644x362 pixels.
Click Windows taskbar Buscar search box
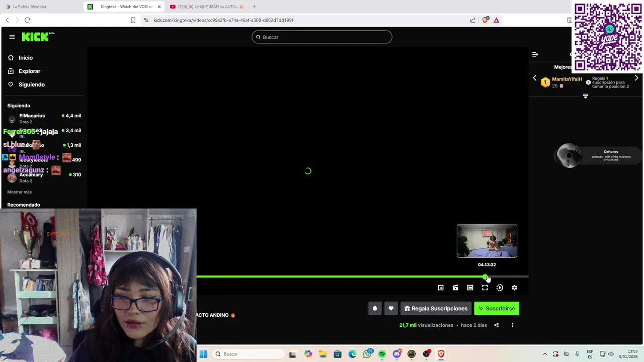(248, 354)
